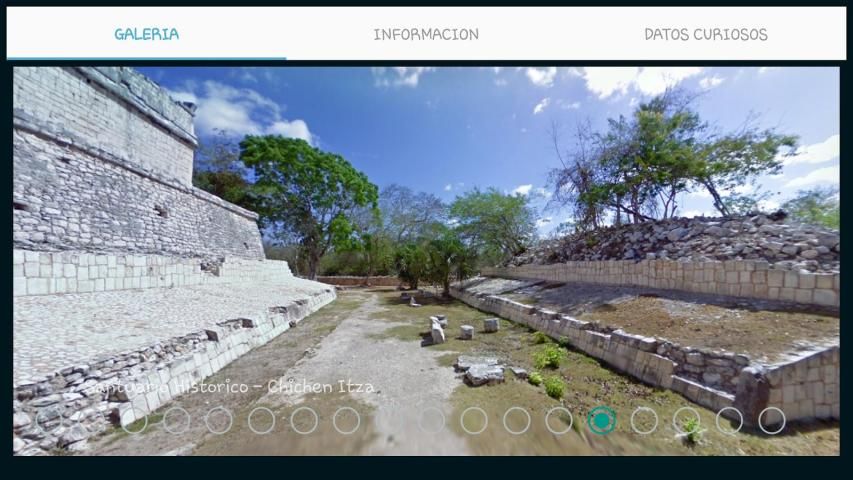Open the DATOS CURIOSOS tab
This screenshot has width=853, height=480.
click(x=706, y=34)
